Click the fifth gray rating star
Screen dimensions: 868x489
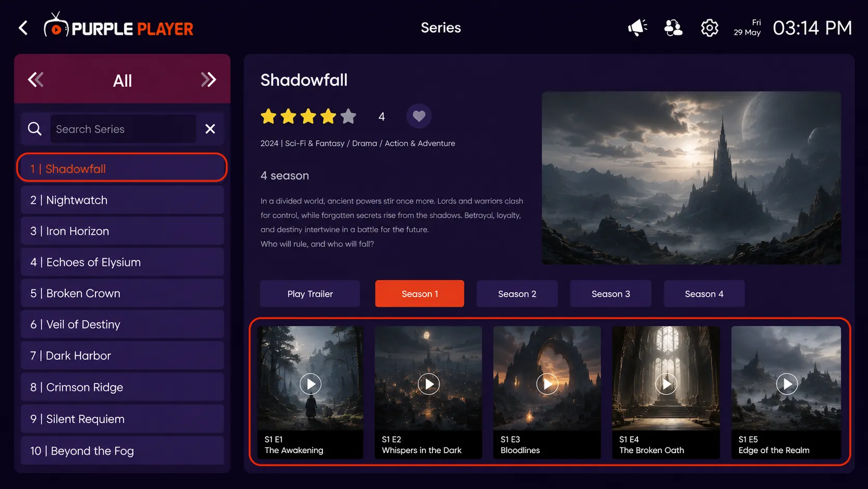click(x=348, y=116)
